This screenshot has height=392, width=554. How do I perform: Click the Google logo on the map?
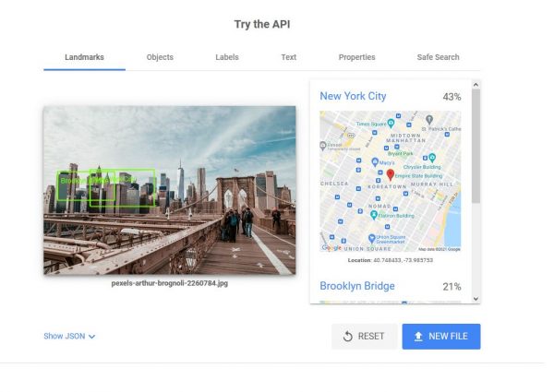tap(331, 248)
